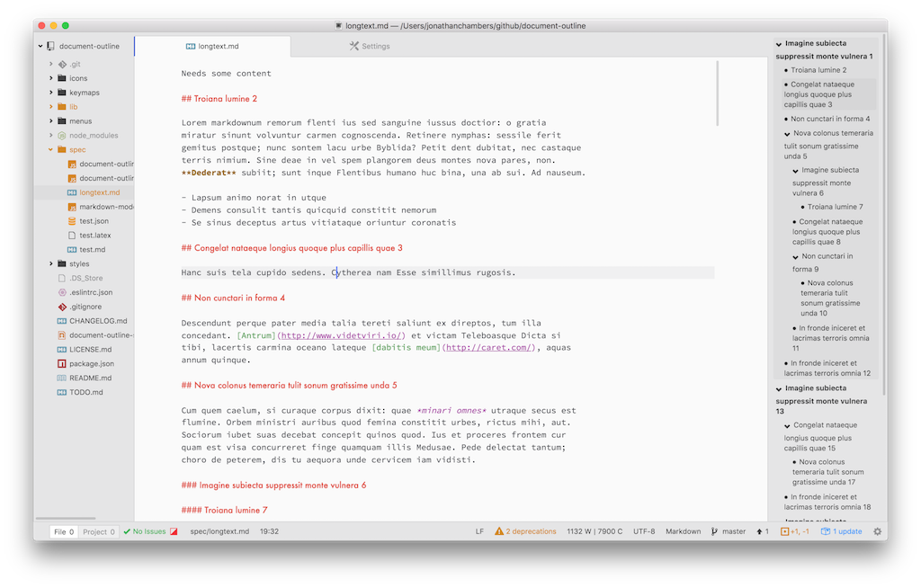Click the node_modules folder icon
Image resolution: width=921 pixels, height=588 pixels.
point(62,135)
